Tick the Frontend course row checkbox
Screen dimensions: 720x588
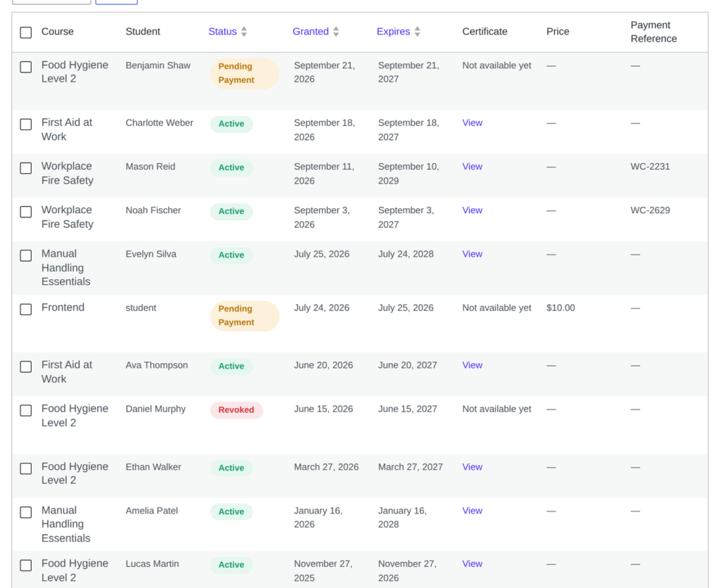pos(26,309)
